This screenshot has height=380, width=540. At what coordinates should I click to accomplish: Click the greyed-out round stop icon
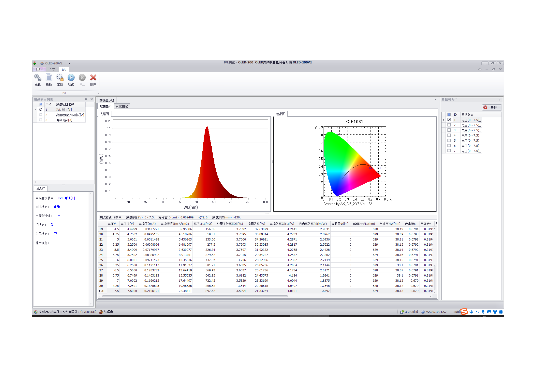[82, 78]
